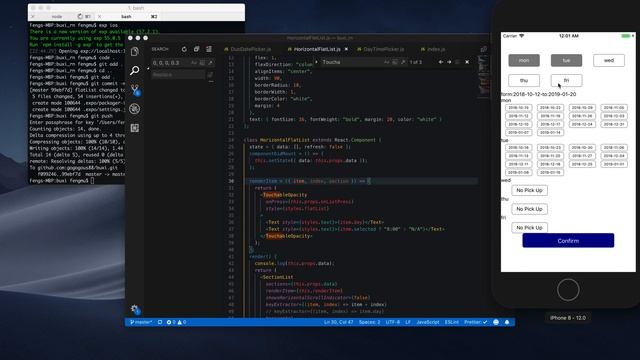Toggle regex in find widget
Viewport: 640px width, 360px height.
[403, 62]
